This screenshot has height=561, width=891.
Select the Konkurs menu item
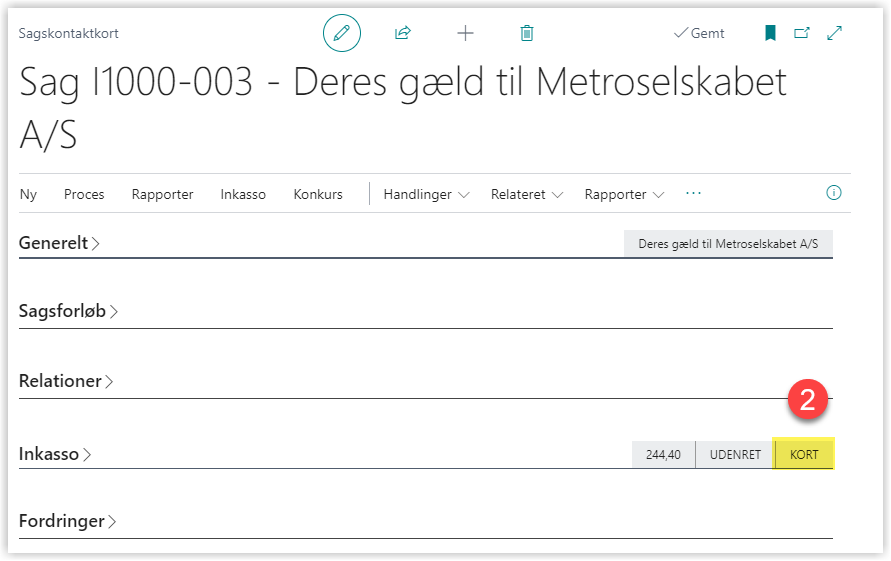pos(318,195)
